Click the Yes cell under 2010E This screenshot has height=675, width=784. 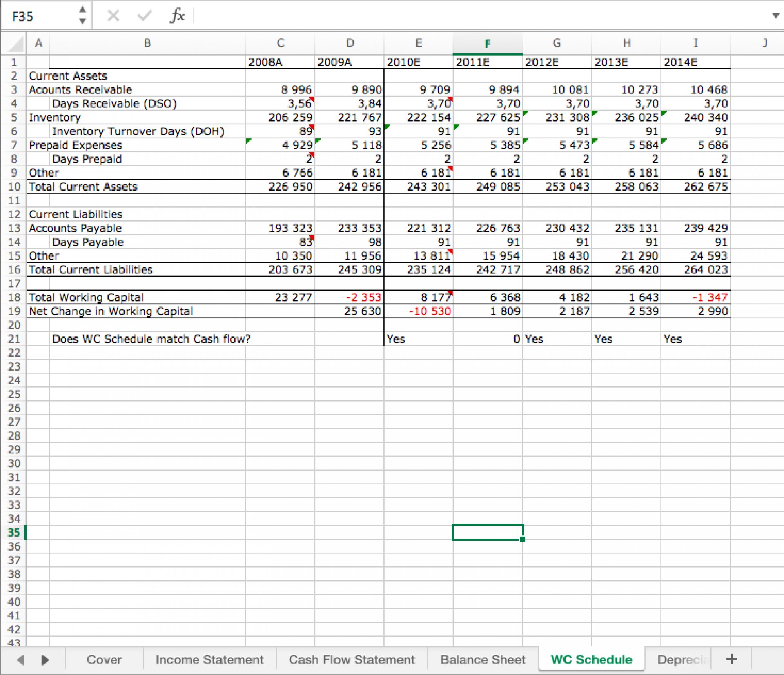click(419, 339)
